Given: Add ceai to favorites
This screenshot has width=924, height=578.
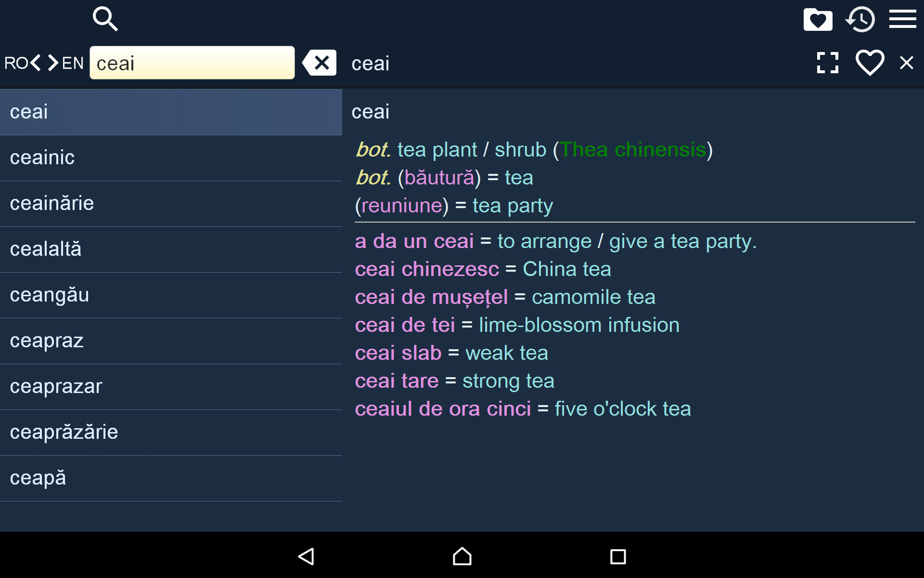Looking at the screenshot, I should click(x=869, y=63).
